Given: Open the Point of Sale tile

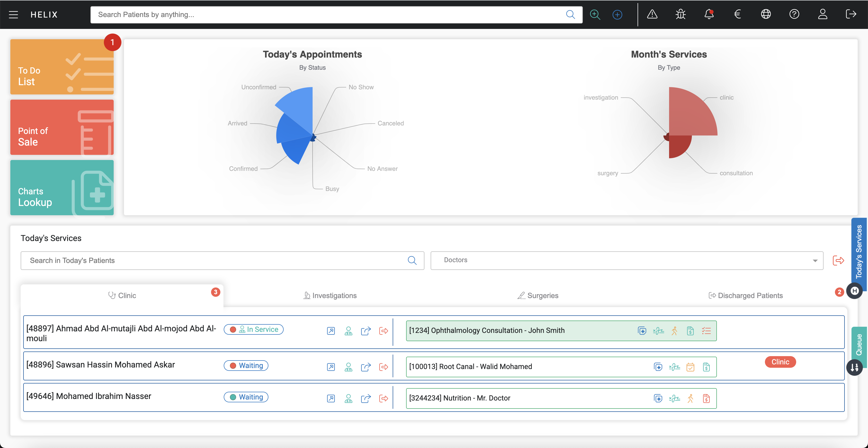Looking at the screenshot, I should [x=62, y=127].
